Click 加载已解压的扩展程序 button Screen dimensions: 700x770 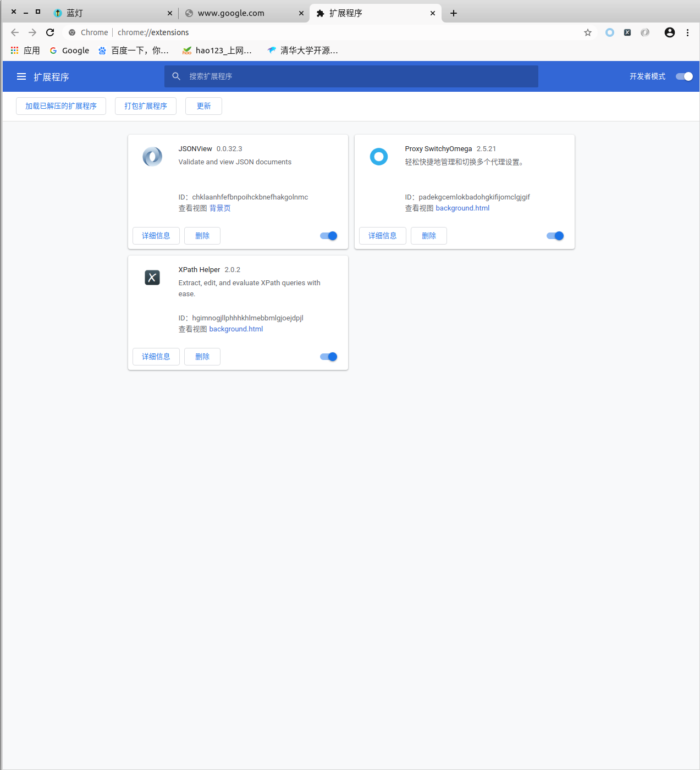point(61,106)
